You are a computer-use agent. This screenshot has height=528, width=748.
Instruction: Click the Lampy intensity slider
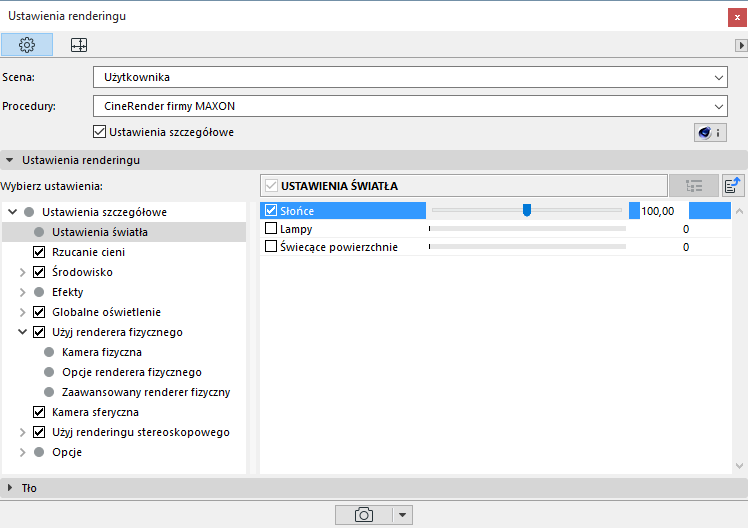(x=527, y=228)
